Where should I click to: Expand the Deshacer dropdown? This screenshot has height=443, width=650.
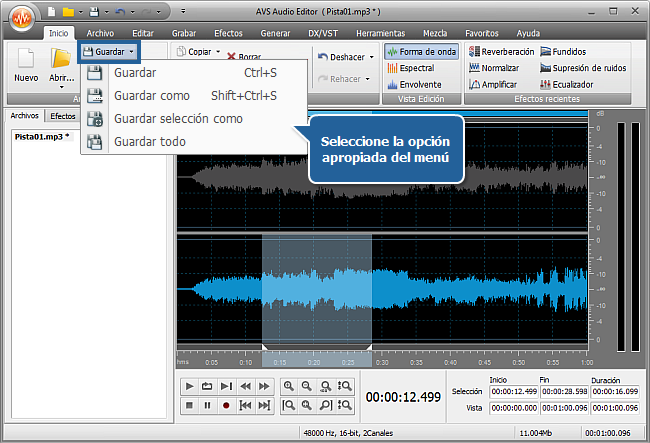tap(371, 57)
